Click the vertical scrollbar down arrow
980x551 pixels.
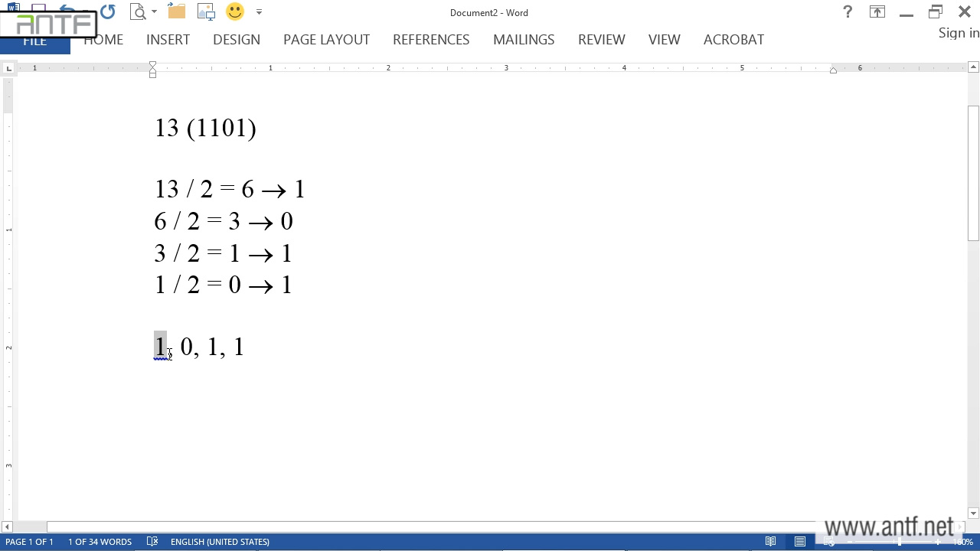tap(973, 514)
